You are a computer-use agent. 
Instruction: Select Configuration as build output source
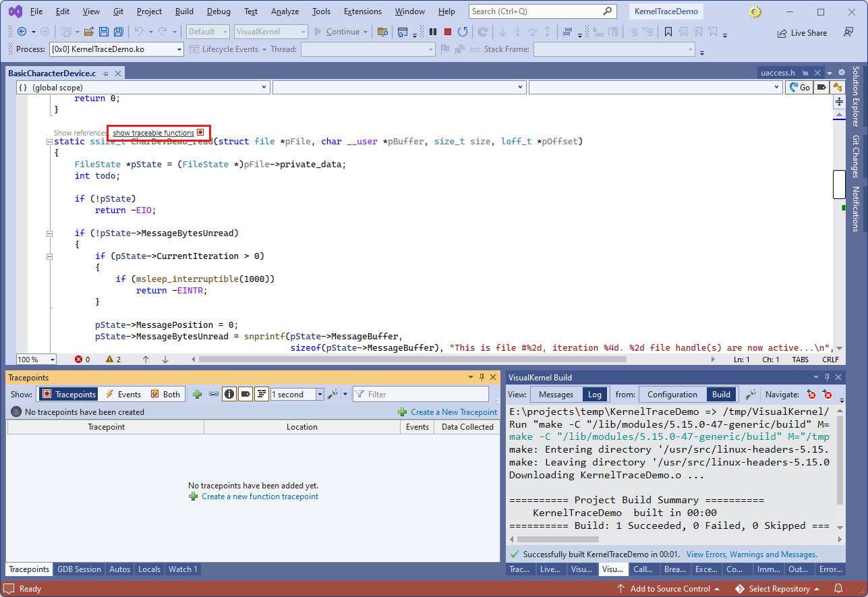pyautogui.click(x=672, y=395)
